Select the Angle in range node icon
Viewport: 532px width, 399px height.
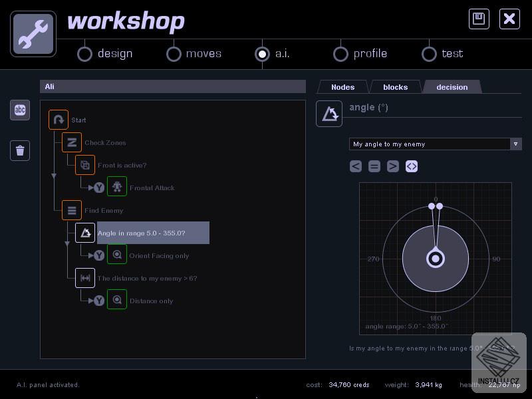pos(85,233)
